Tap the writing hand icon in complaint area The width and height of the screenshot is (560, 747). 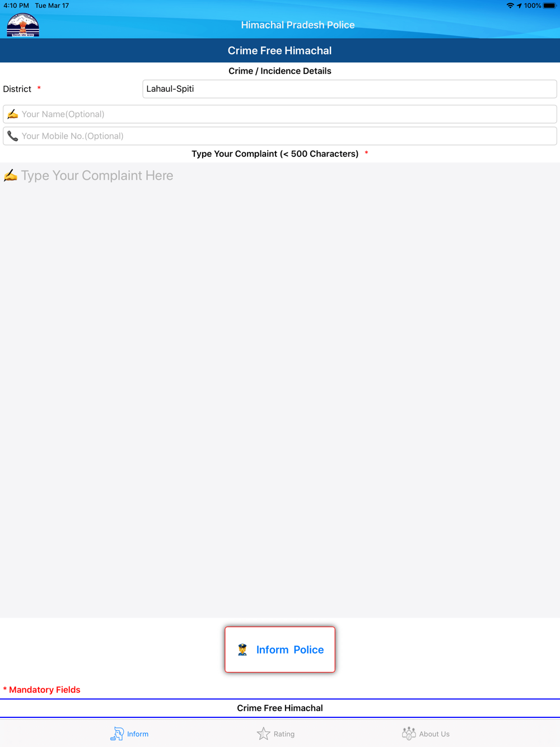coord(11,176)
